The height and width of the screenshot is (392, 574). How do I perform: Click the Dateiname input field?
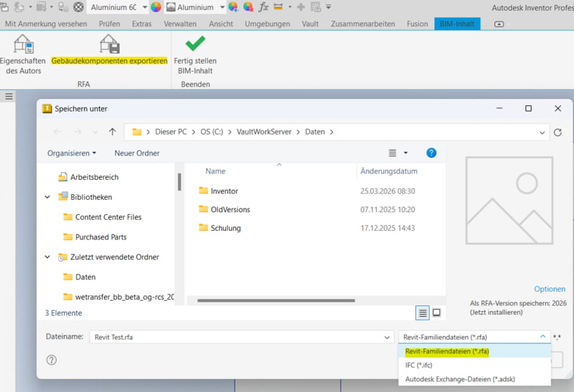pyautogui.click(x=236, y=337)
